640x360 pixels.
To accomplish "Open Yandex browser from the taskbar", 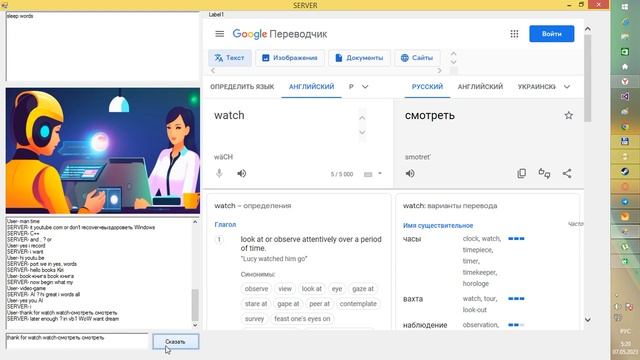I will (x=625, y=82).
